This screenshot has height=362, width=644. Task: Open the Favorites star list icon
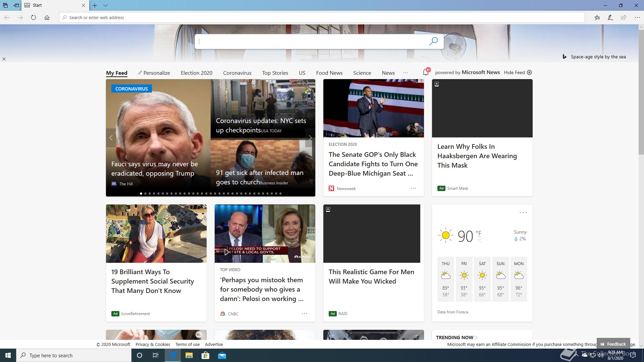pyautogui.click(x=597, y=17)
